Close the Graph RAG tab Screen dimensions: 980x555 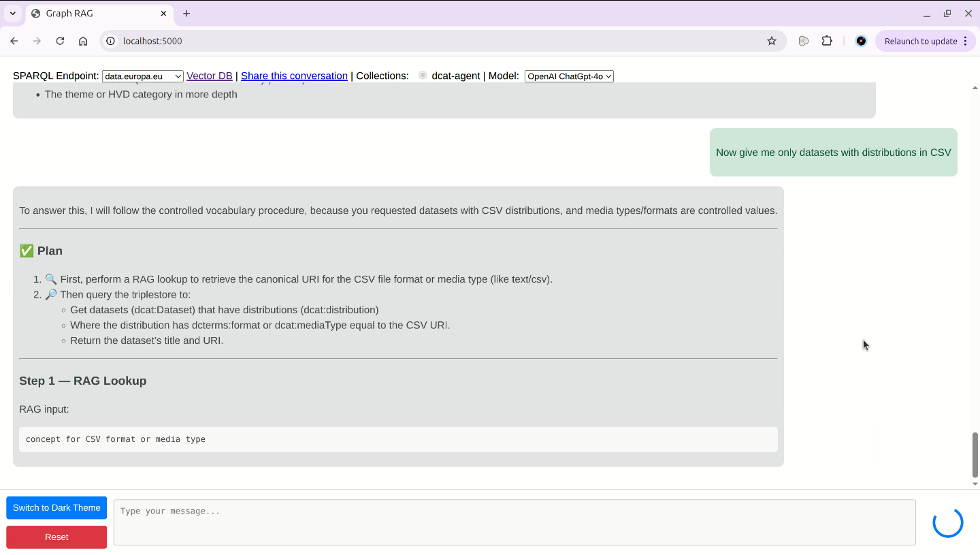coord(163,14)
